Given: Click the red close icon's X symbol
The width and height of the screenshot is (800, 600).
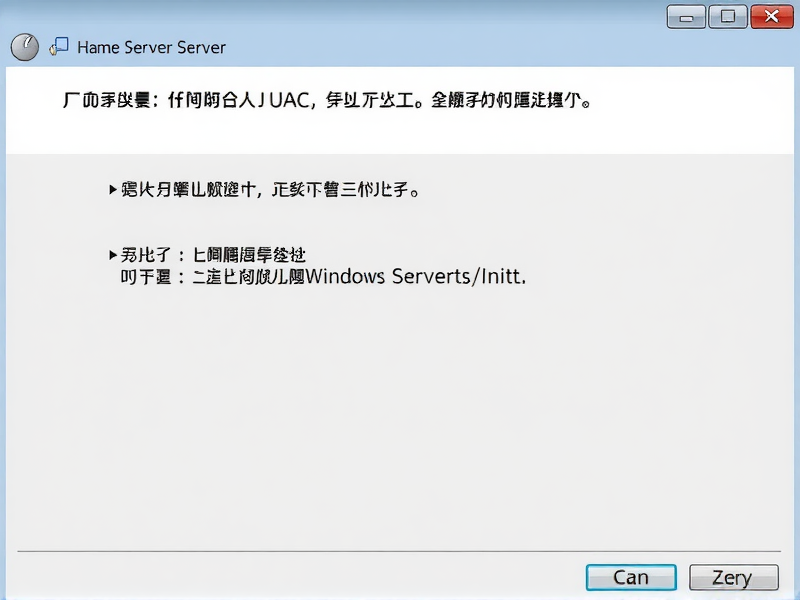Looking at the screenshot, I should pos(773,16).
